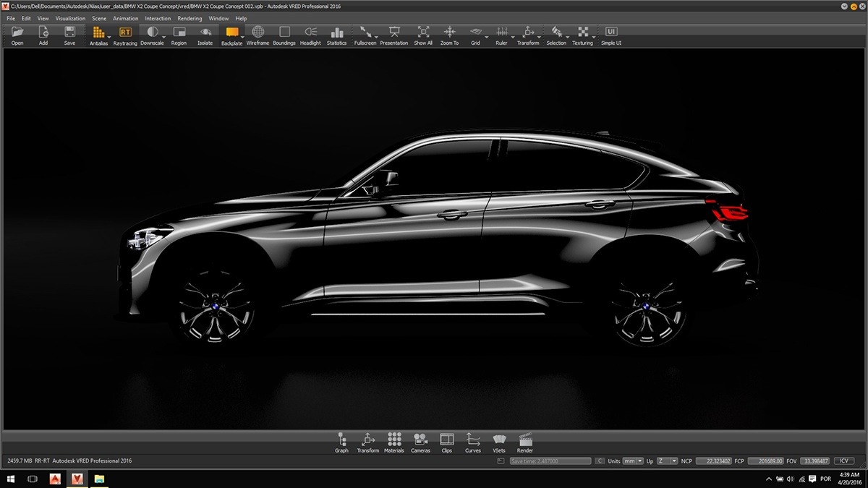Change Units from mm dropdown
The height and width of the screenshot is (488, 868).
[x=631, y=461]
